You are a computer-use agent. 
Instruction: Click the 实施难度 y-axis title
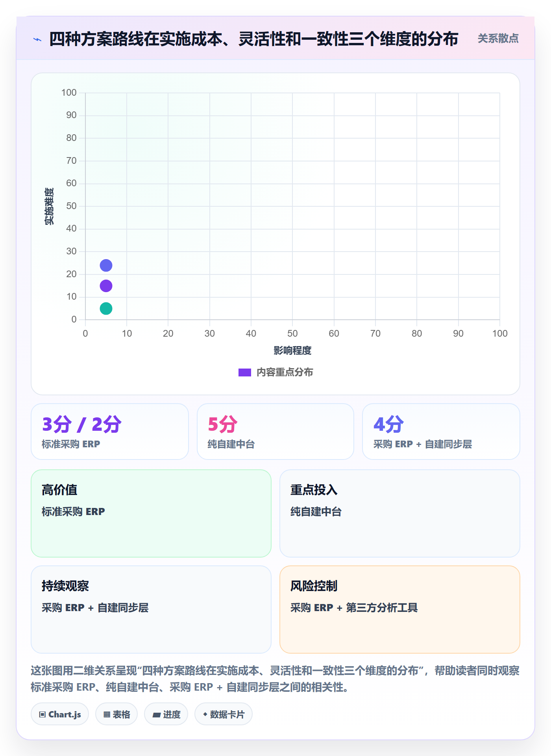pos(49,206)
